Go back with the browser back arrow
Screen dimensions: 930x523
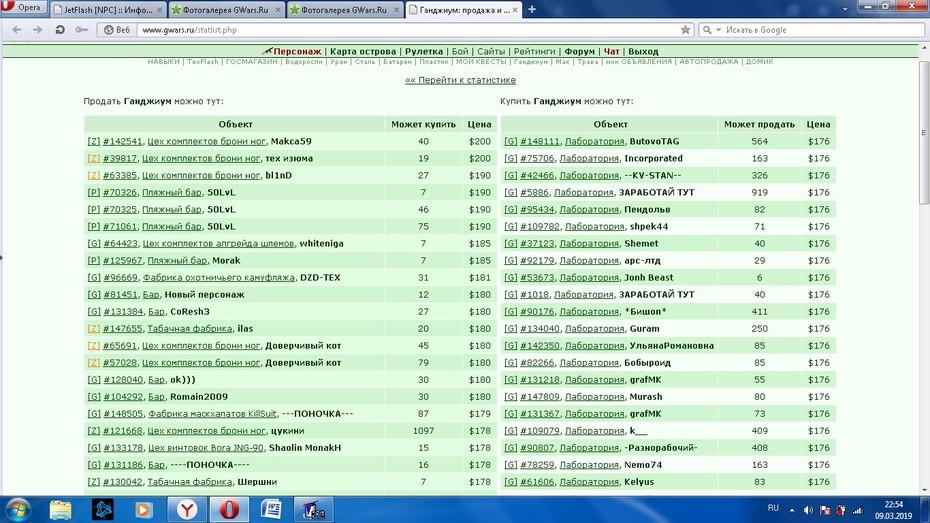coord(17,30)
